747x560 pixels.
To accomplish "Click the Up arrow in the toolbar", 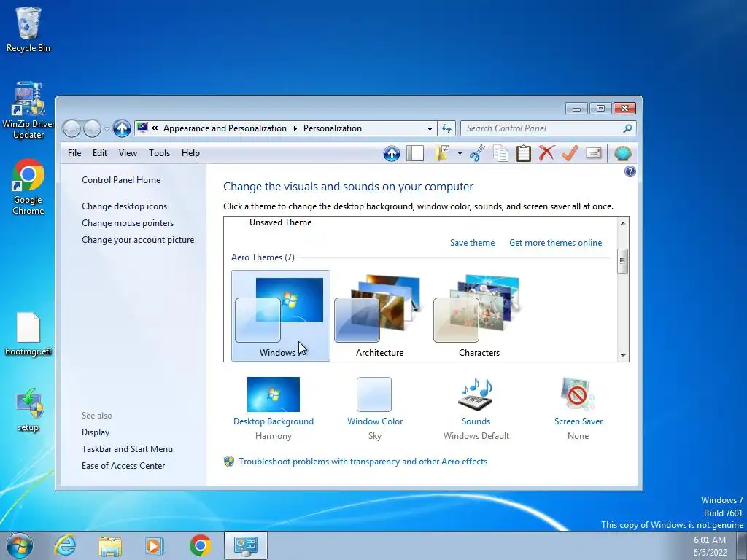I will click(392, 153).
